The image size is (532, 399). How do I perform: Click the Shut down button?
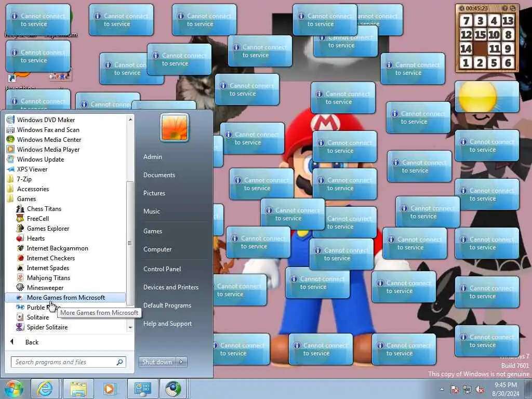point(157,362)
